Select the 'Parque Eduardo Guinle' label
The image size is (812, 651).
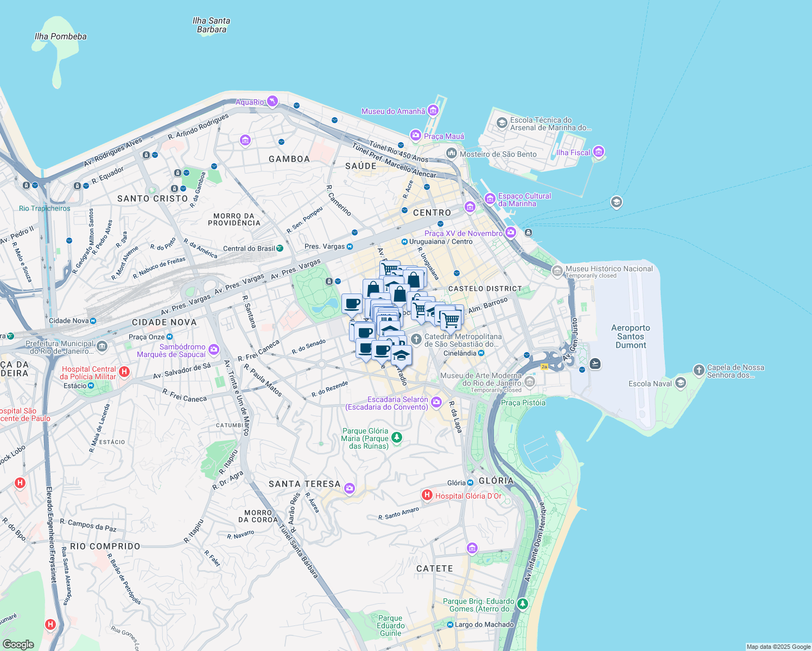(391, 626)
